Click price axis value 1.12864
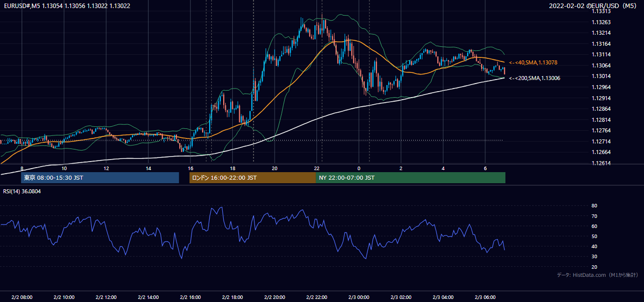This screenshot has width=644, height=302. tap(602, 109)
